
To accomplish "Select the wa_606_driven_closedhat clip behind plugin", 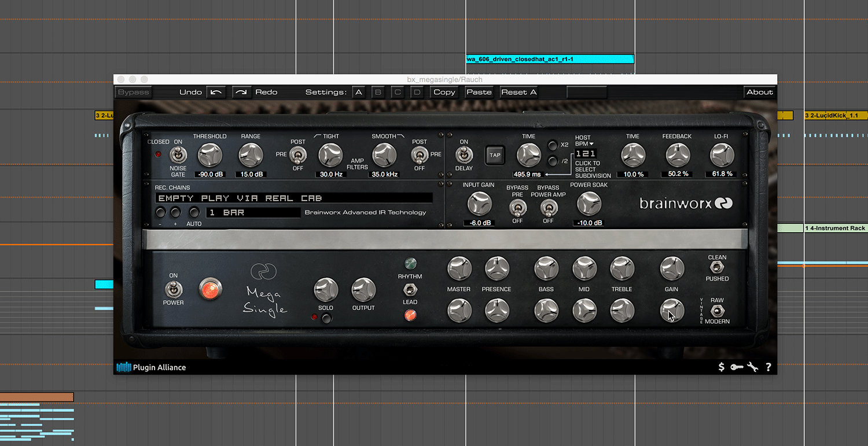I will tap(550, 59).
